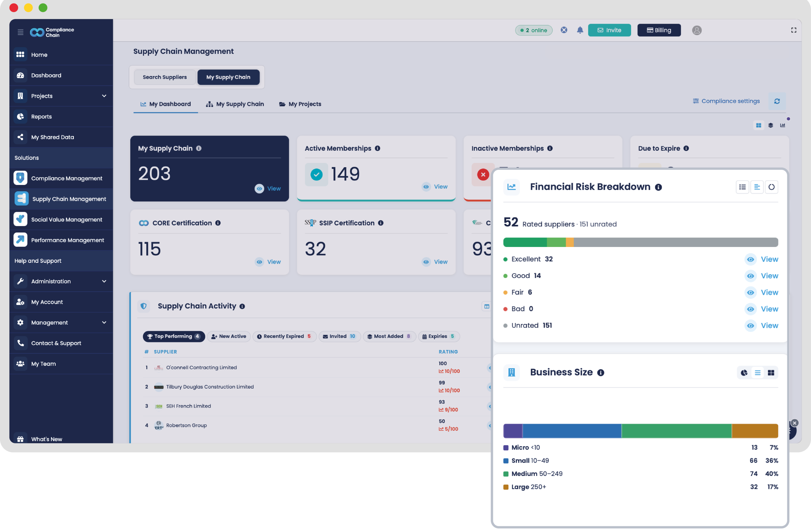Image resolution: width=811 pixels, height=532 pixels.
Task: Click the refresh icon beside Compliance settings
Action: pos(776,101)
